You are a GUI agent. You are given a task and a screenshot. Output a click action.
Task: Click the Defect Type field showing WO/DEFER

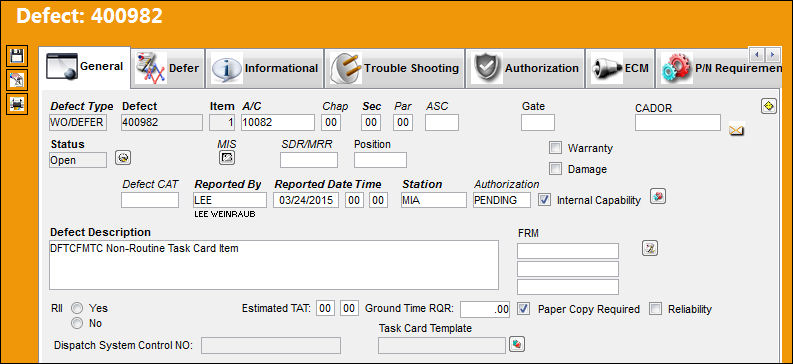click(78, 122)
